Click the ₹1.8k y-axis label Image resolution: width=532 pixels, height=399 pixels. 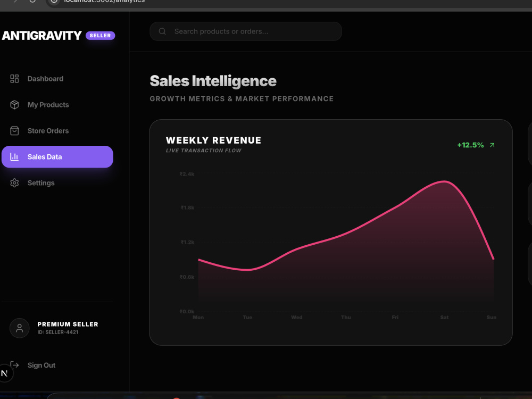coord(187,207)
